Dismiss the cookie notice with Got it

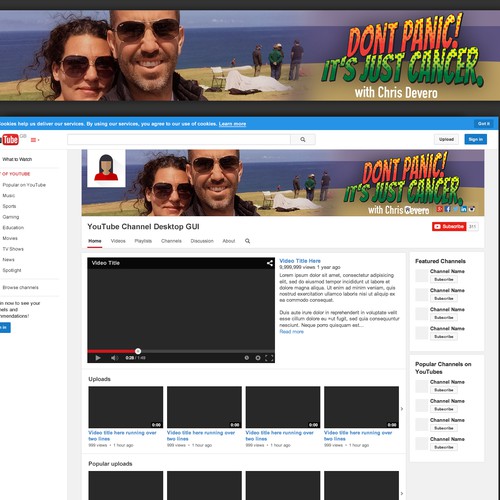[x=484, y=124]
